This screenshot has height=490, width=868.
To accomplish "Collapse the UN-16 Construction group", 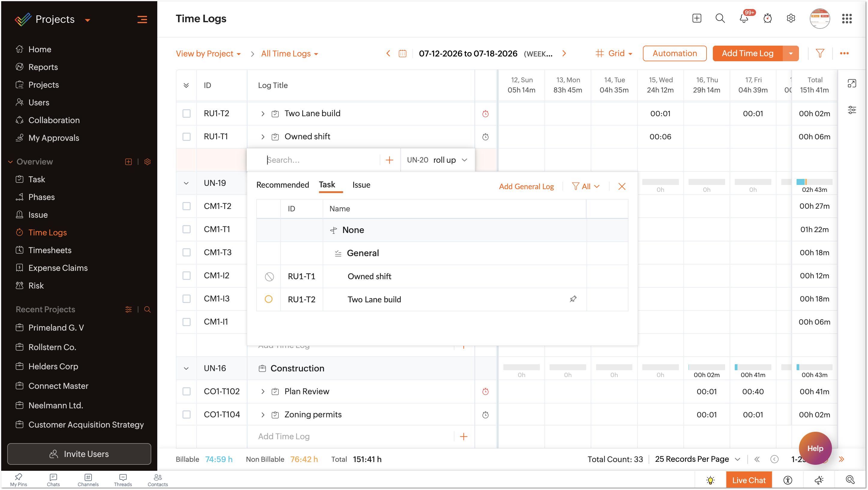I will (186, 369).
